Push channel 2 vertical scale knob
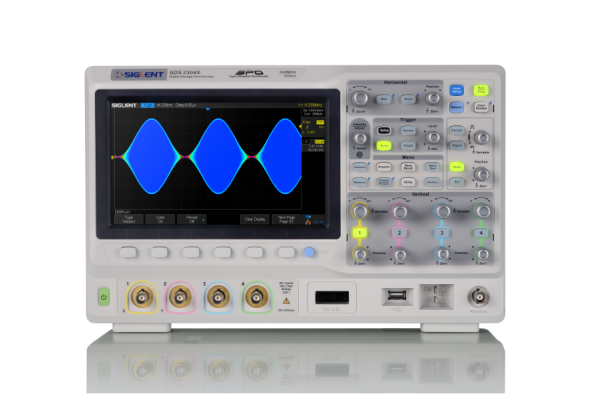This screenshot has width=600, height=400. 400,211
